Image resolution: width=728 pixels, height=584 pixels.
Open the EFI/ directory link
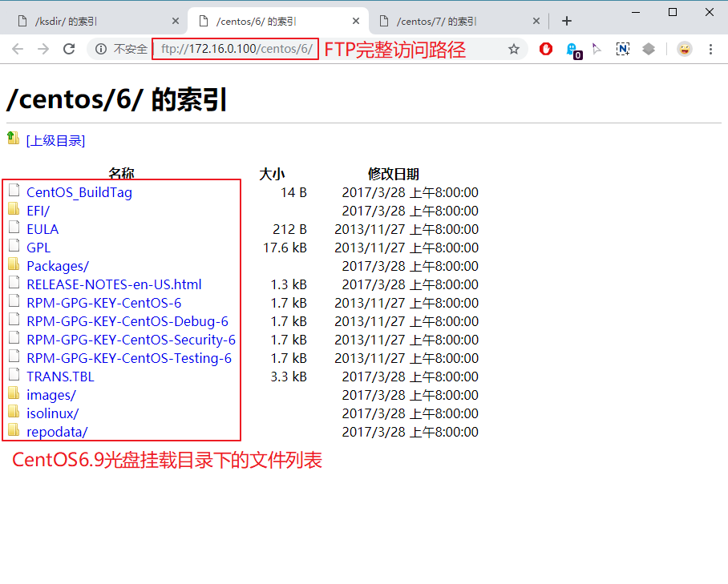coord(38,211)
